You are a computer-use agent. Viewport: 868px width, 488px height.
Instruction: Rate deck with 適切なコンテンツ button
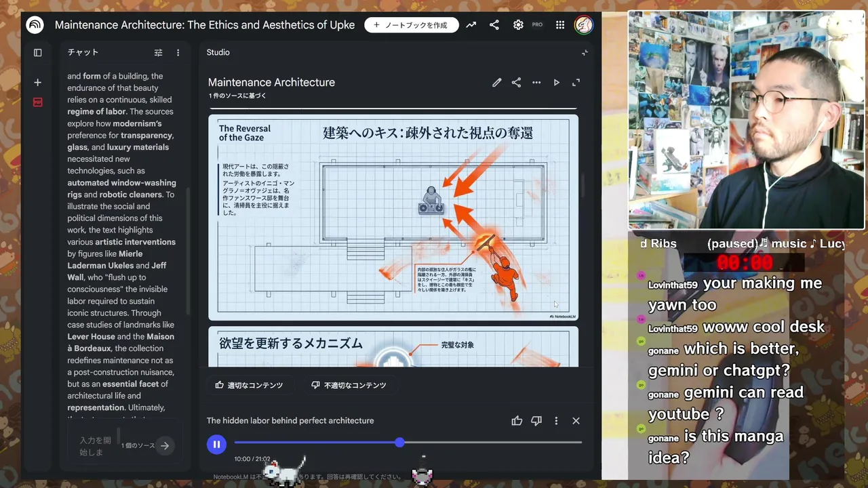point(249,385)
